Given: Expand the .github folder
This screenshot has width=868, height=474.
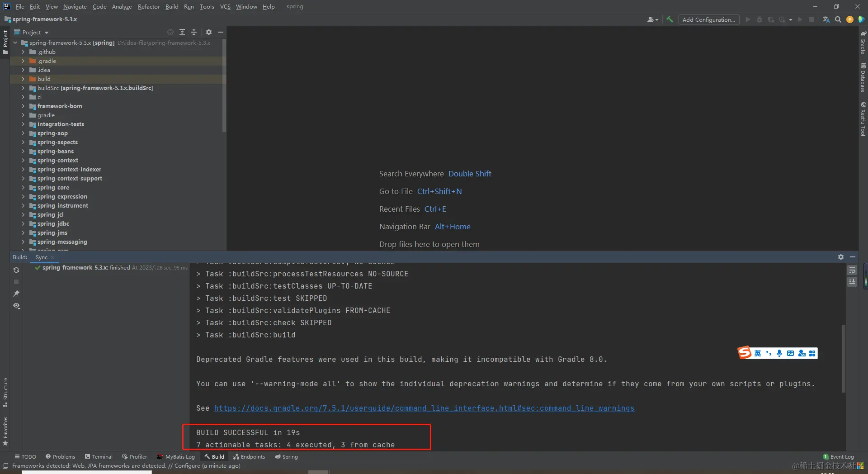Looking at the screenshot, I should (23, 52).
